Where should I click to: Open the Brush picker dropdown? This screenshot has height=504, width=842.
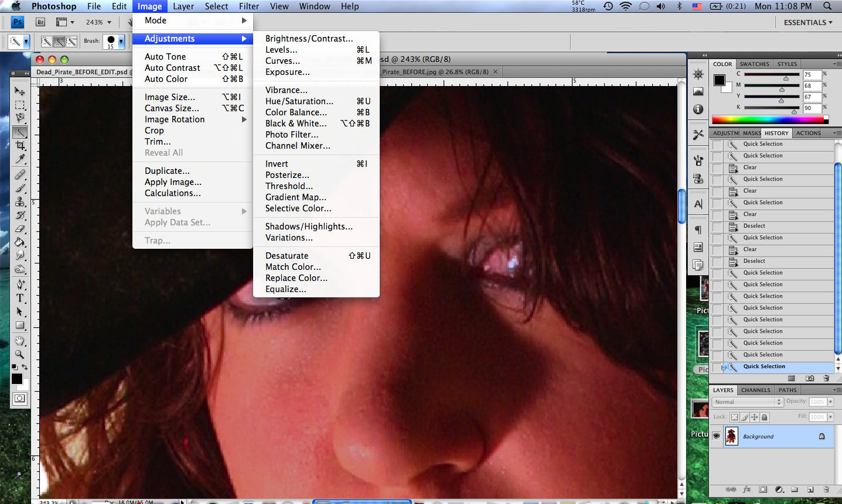tap(121, 42)
